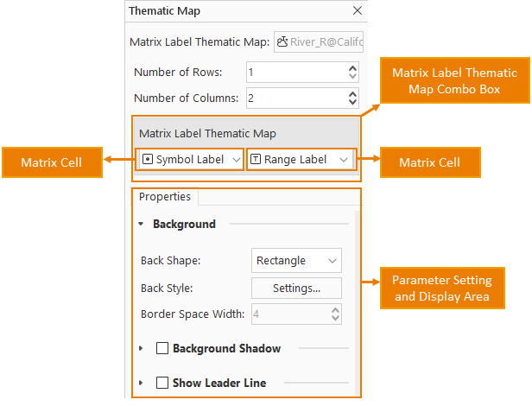Toggle the Show Leader Line checkbox
This screenshot has height=406, width=532.
coord(161,383)
